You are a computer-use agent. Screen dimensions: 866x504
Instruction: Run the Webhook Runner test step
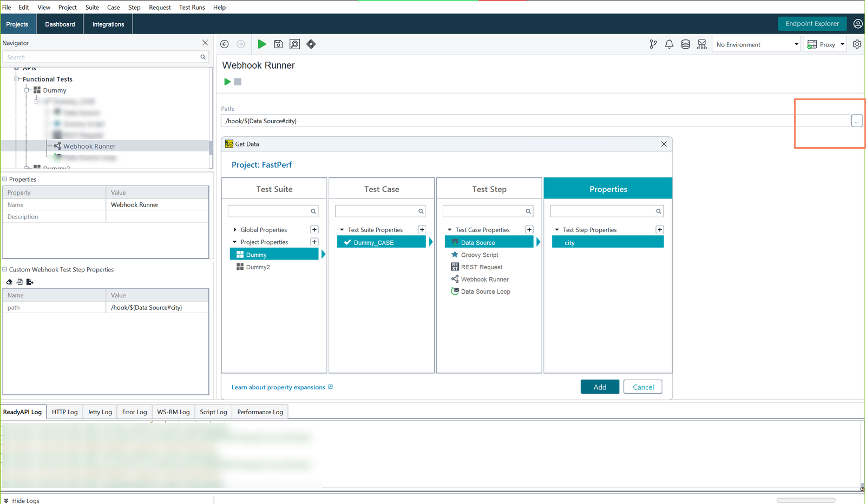coord(227,82)
